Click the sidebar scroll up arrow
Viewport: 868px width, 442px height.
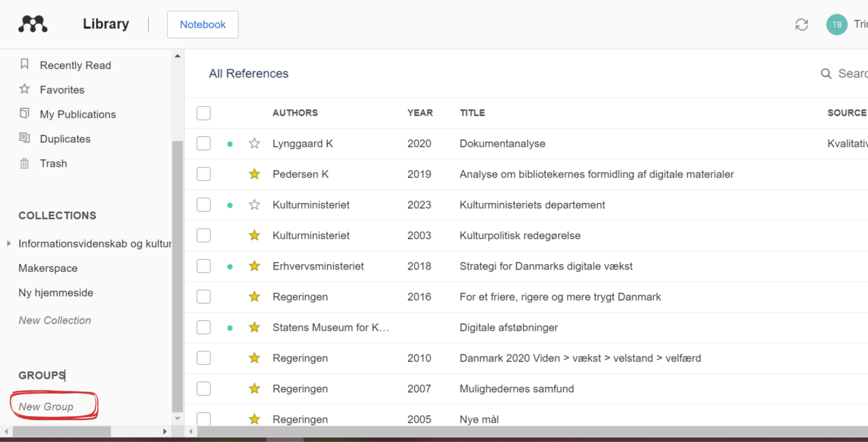(177, 56)
